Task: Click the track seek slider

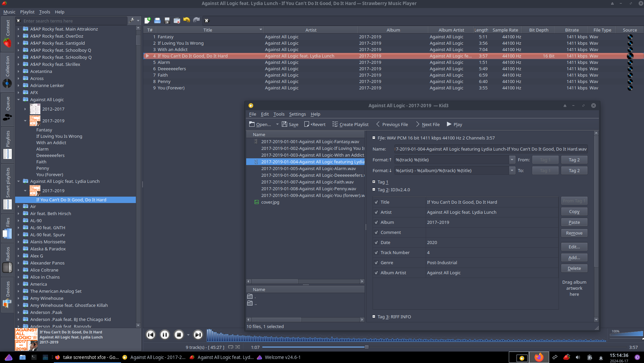Action: click(444, 347)
